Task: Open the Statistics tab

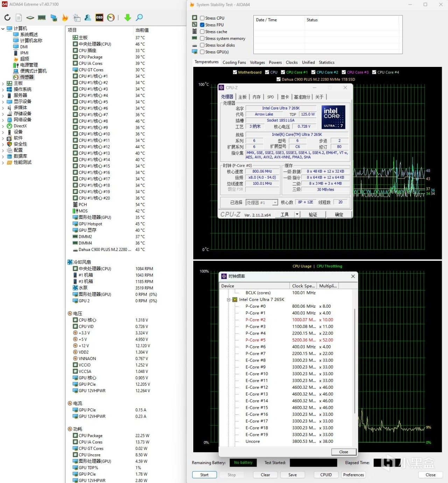Action: coord(327,62)
